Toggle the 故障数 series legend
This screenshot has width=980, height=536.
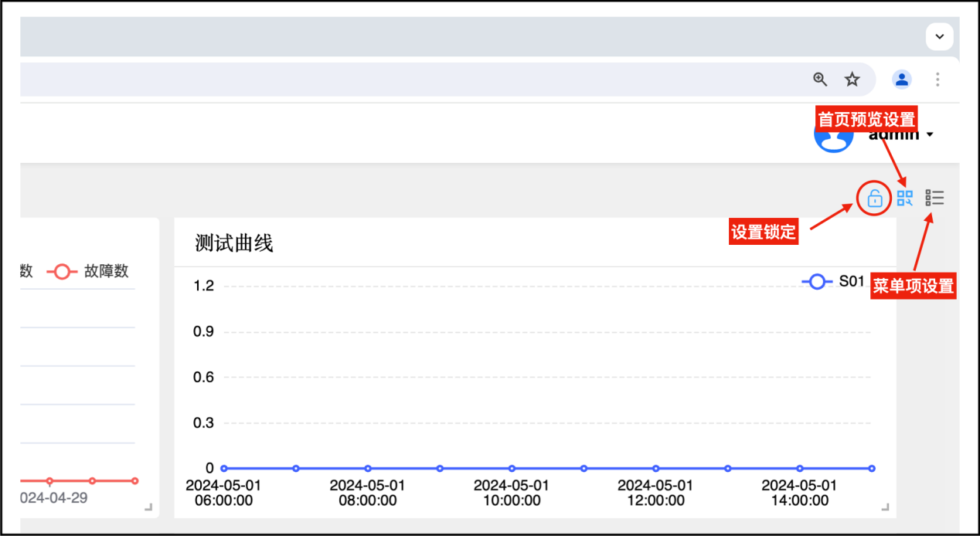coord(87,272)
